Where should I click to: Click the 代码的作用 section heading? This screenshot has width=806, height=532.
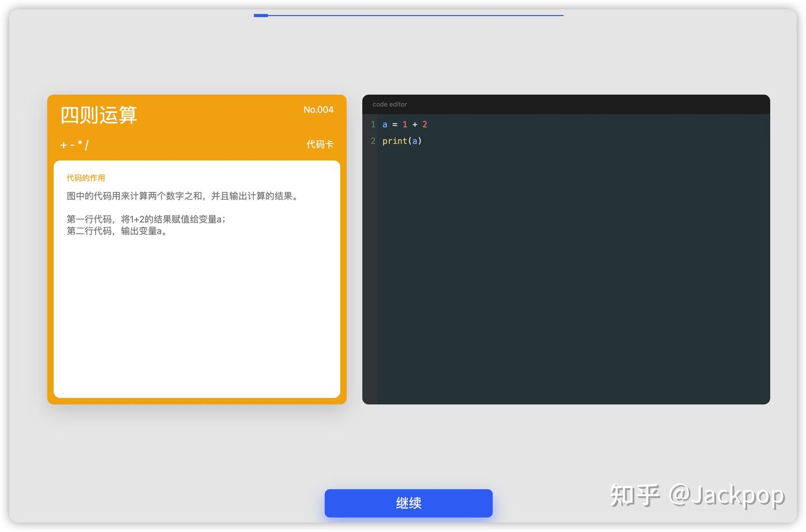click(x=86, y=177)
